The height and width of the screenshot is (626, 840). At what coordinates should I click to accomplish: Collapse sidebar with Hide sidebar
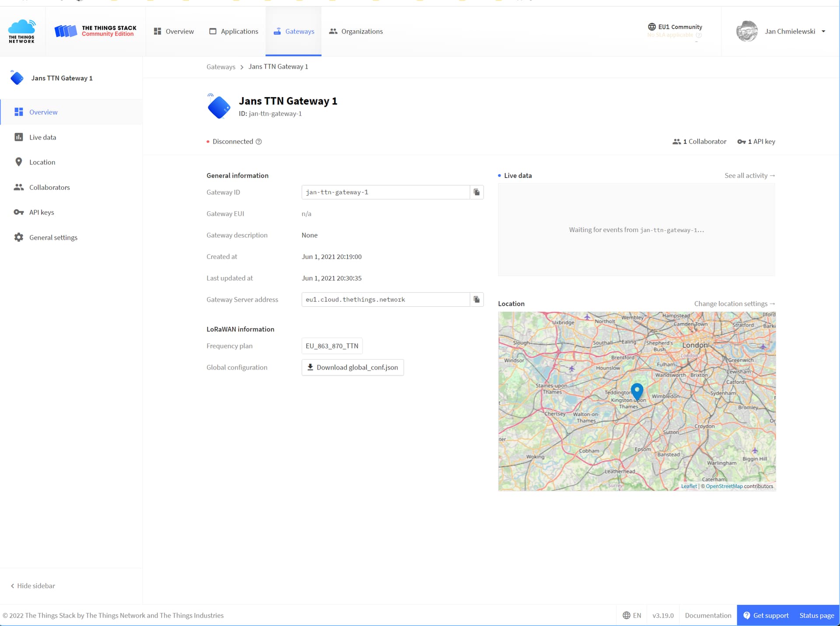33,586
